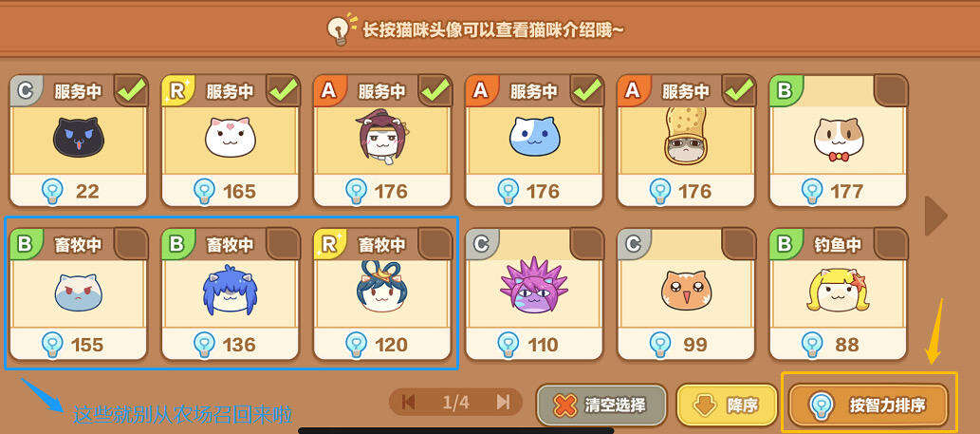This screenshot has height=434, width=980.
Task: Jump to first page in pager
Action: (x=409, y=402)
